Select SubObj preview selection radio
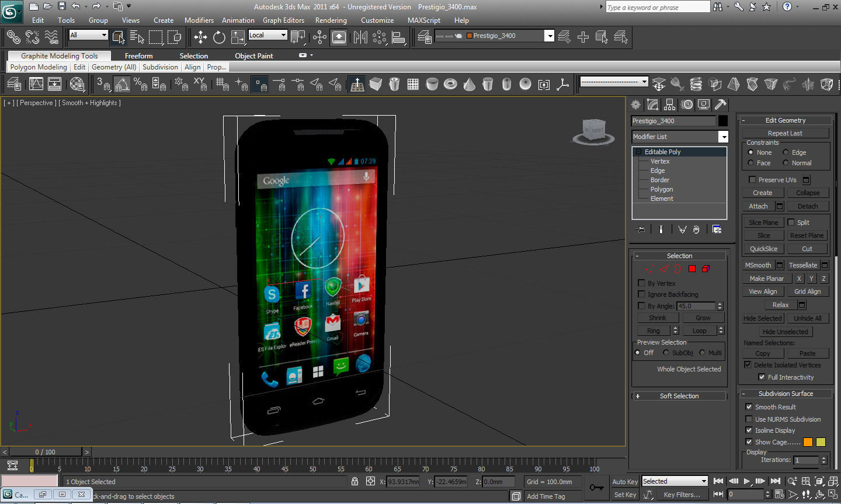This screenshot has width=841, height=504. [666, 353]
